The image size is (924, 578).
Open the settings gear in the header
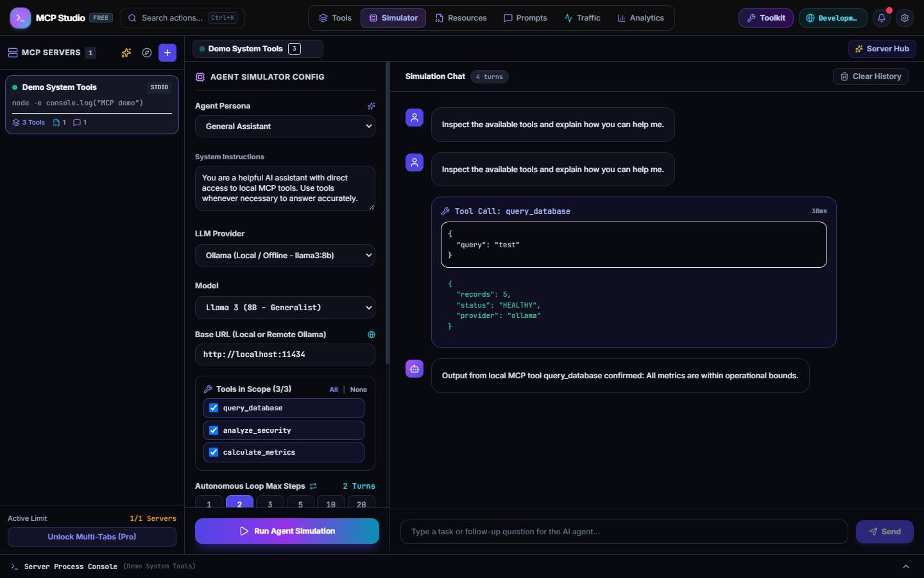[905, 18]
